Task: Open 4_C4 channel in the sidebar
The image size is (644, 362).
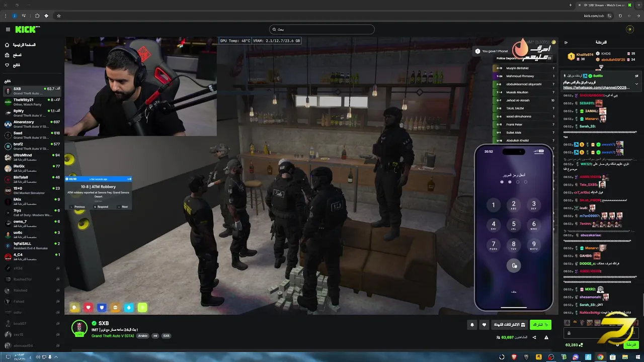Action: 32,257
